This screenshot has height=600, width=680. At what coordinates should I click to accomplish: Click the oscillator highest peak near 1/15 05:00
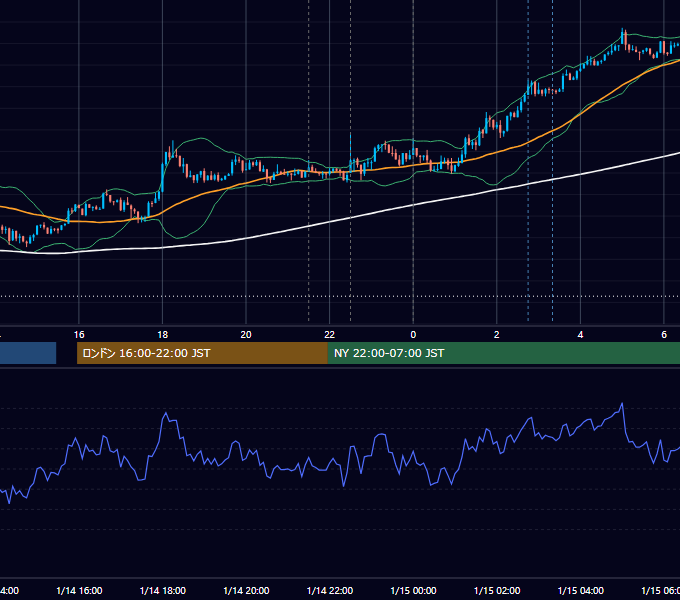622,404
